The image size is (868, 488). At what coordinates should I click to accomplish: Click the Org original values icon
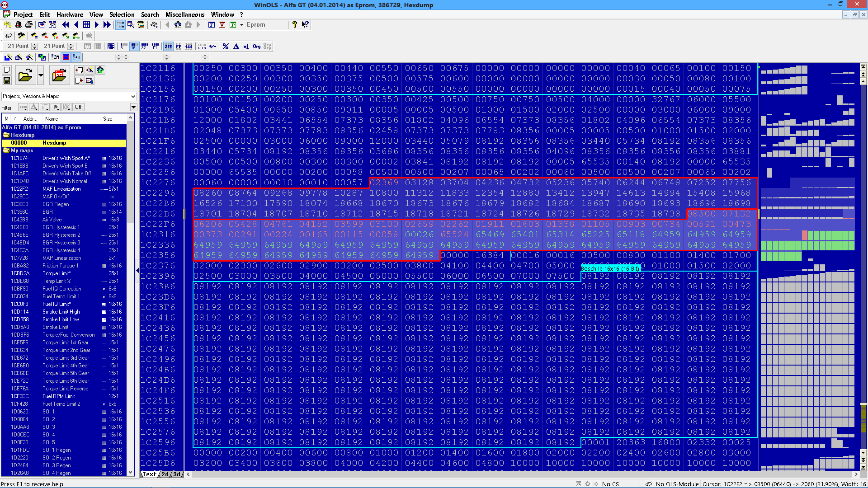256,46
